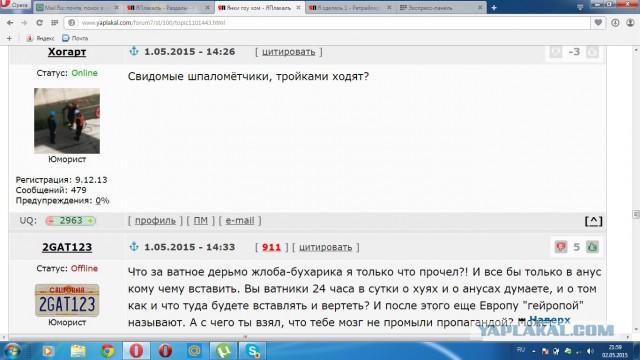
Task: Open the Яндекс bookmark
Action: 40,38
